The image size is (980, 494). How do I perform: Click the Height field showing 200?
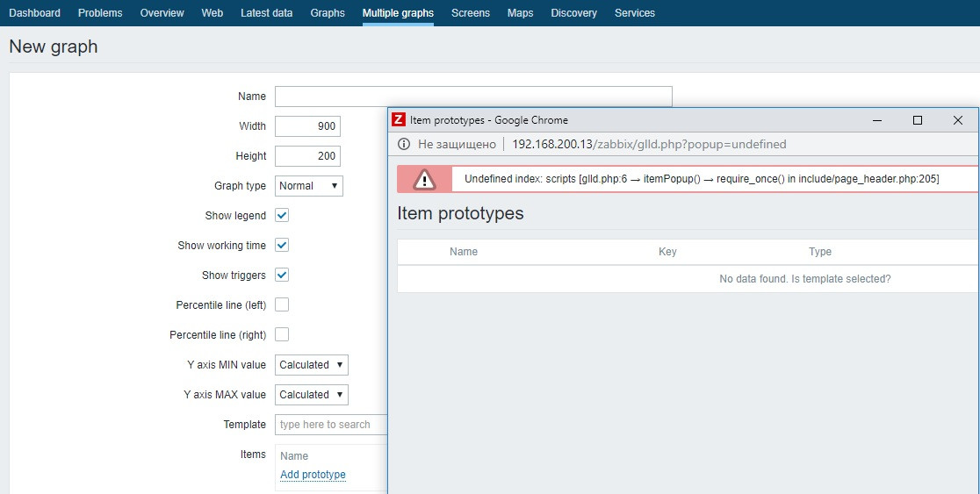[x=307, y=156]
